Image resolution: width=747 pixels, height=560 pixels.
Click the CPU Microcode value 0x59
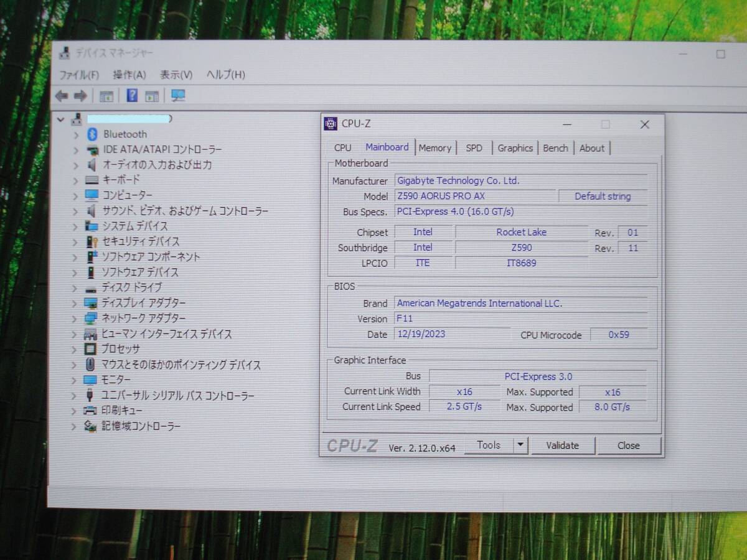click(619, 335)
